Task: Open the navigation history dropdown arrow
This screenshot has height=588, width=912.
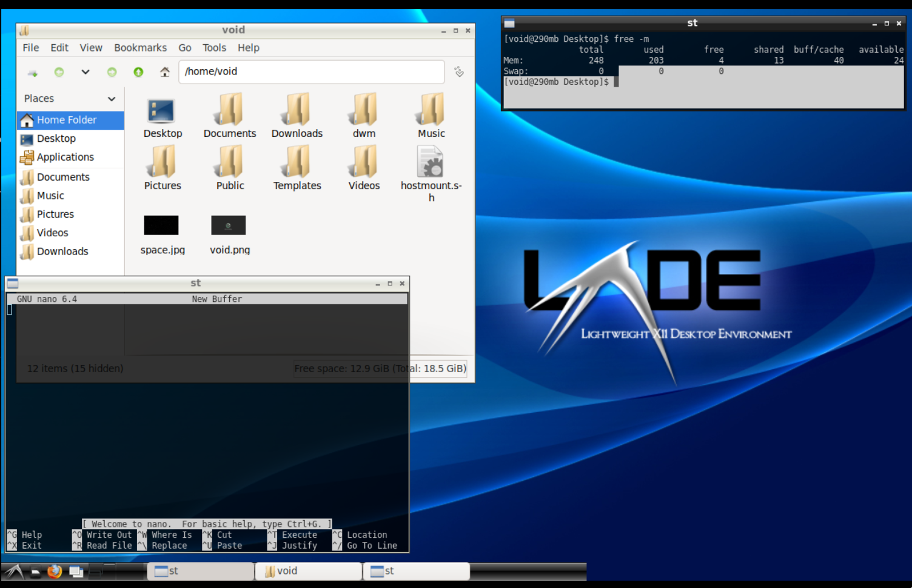Action: pyautogui.click(x=85, y=72)
